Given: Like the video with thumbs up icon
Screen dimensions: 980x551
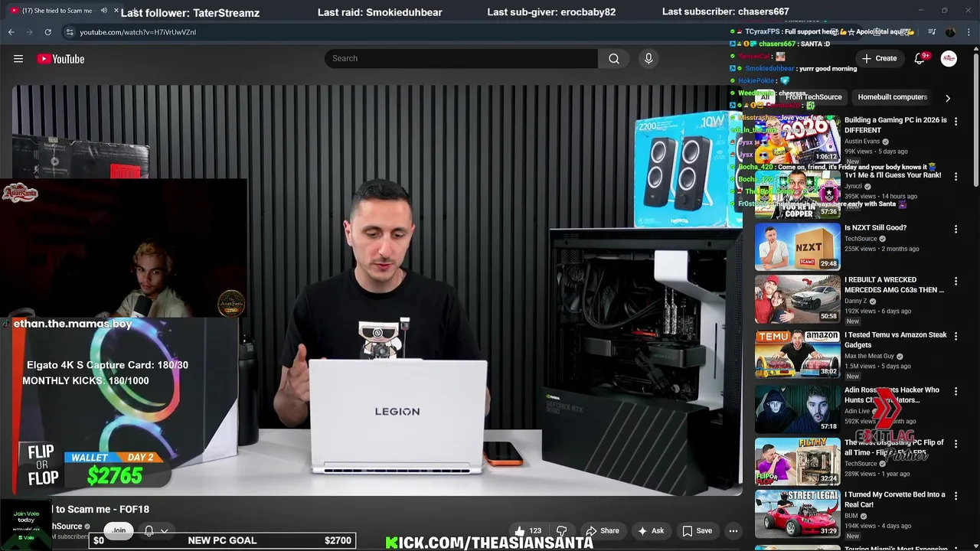Looking at the screenshot, I should (x=520, y=531).
